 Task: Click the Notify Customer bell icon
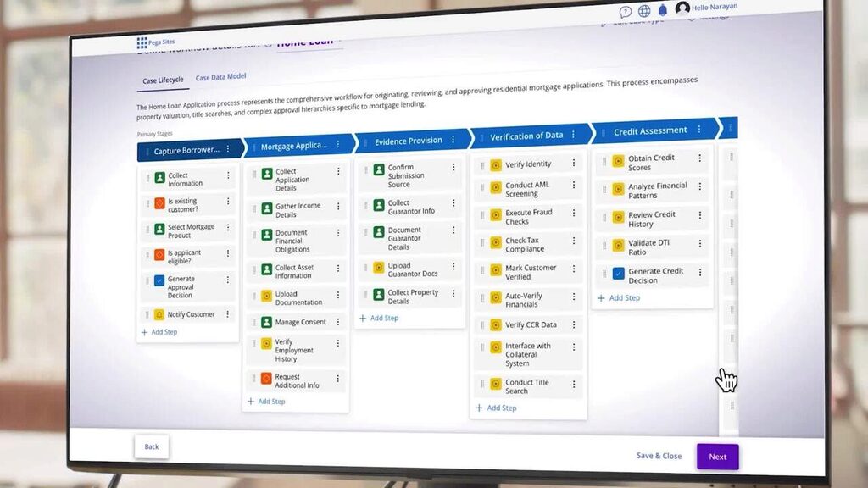(x=159, y=314)
